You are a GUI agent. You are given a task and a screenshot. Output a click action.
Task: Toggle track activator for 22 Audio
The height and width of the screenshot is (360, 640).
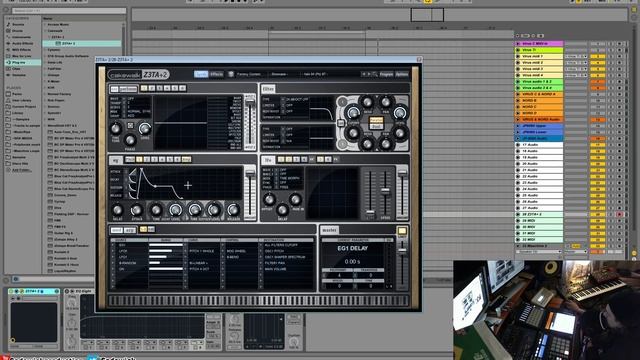tap(597, 176)
